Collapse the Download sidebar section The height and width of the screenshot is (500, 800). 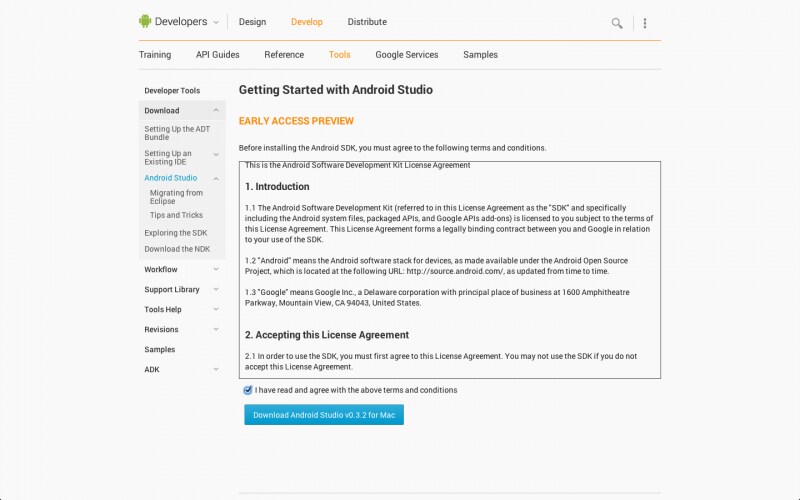pyautogui.click(x=216, y=111)
